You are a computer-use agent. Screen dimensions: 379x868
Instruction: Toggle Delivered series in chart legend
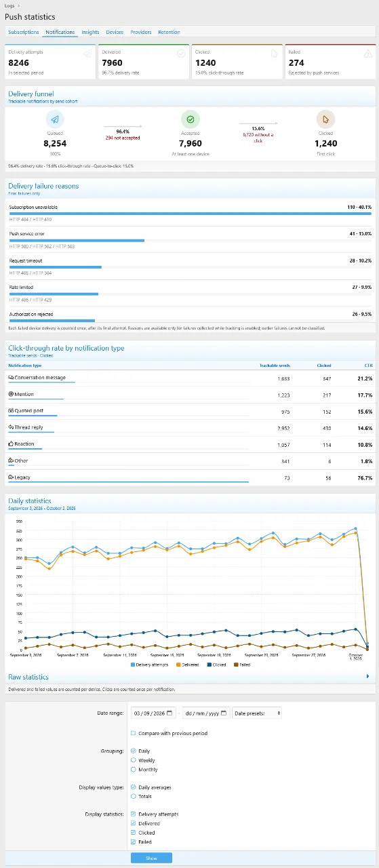click(186, 665)
